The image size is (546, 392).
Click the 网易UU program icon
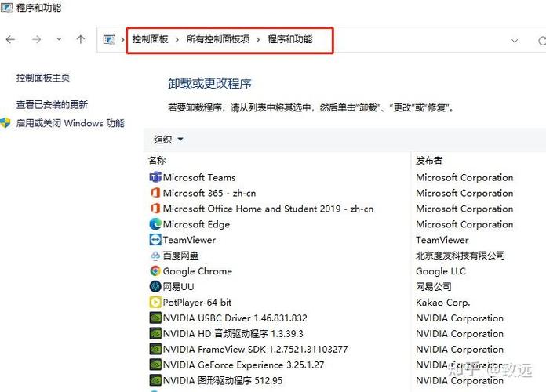tap(155, 286)
